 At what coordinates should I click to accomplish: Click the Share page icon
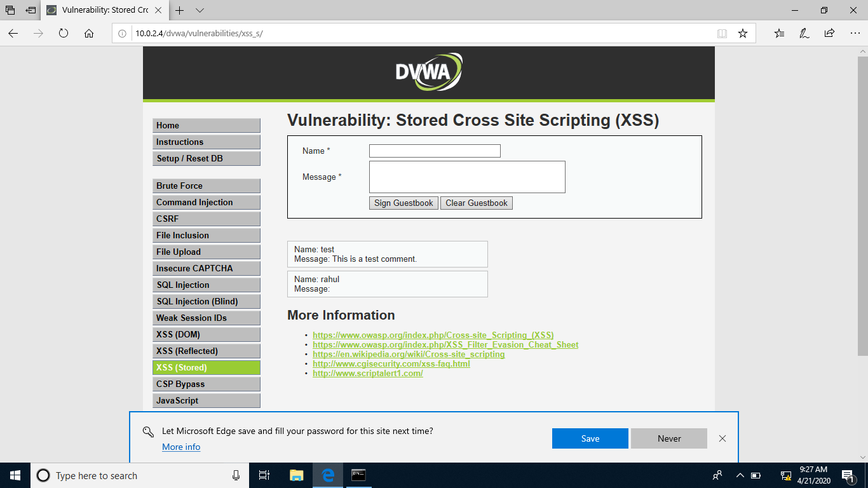pyautogui.click(x=829, y=33)
